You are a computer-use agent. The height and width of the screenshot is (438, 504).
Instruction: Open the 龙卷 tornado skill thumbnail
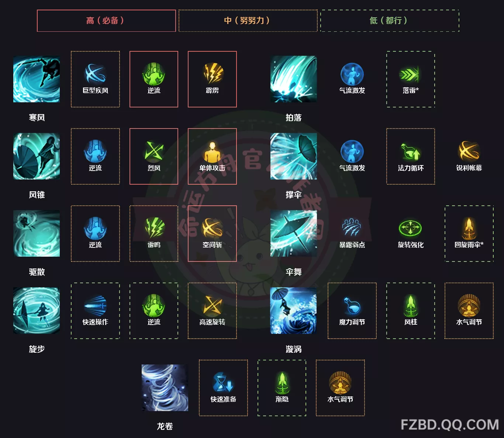165,388
